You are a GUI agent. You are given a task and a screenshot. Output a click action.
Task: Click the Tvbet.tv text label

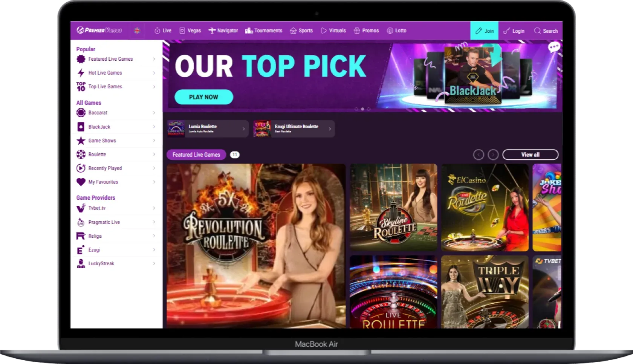tap(97, 208)
